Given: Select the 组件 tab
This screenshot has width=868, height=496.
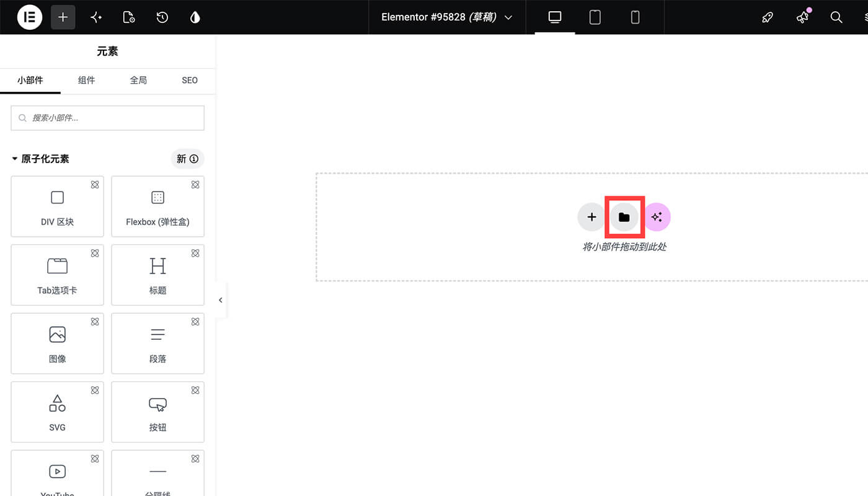Looking at the screenshot, I should (87, 81).
